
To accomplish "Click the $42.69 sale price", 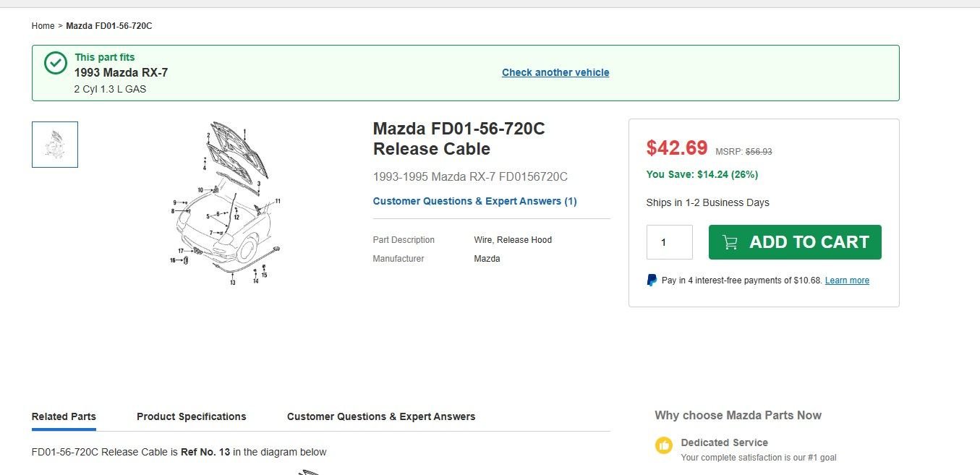I will [x=677, y=148].
